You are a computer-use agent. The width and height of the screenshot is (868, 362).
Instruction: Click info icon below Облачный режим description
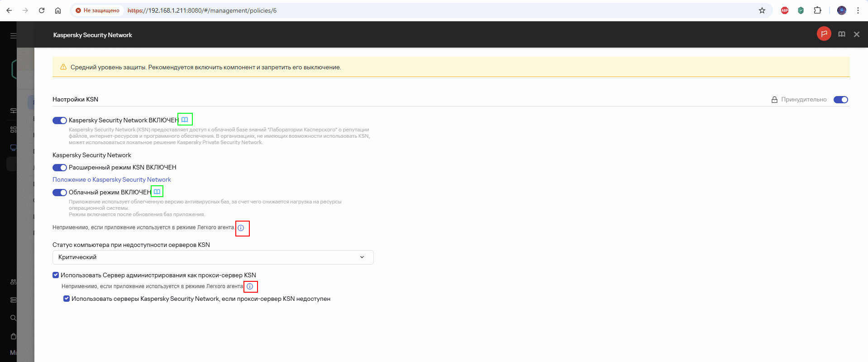click(x=241, y=228)
